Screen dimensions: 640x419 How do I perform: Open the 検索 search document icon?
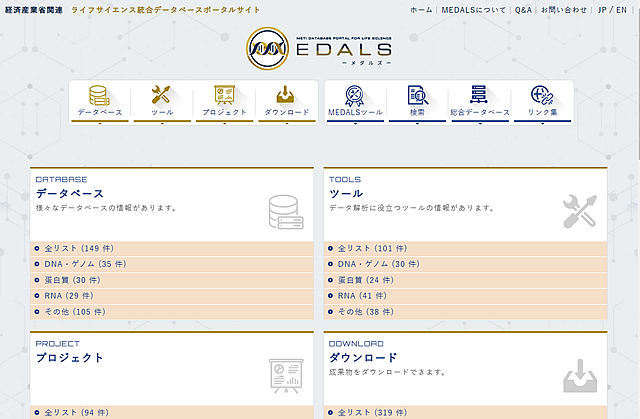[418, 95]
